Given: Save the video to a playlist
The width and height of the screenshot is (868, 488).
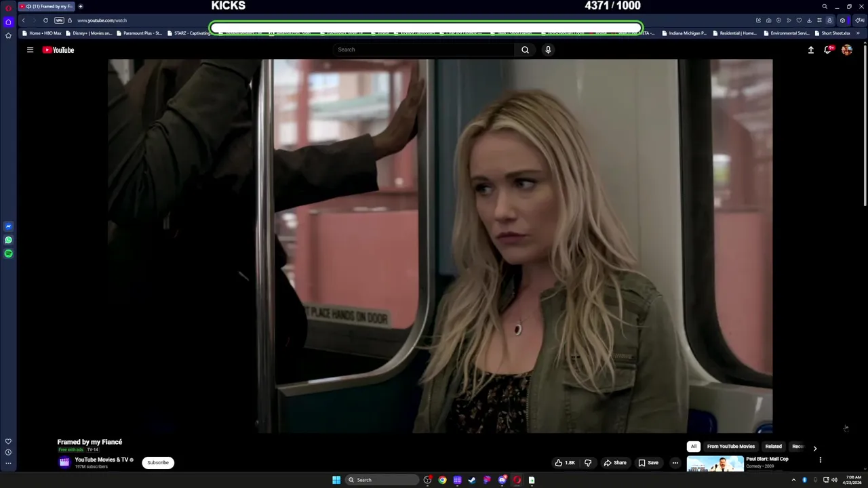Looking at the screenshot, I should [x=648, y=463].
